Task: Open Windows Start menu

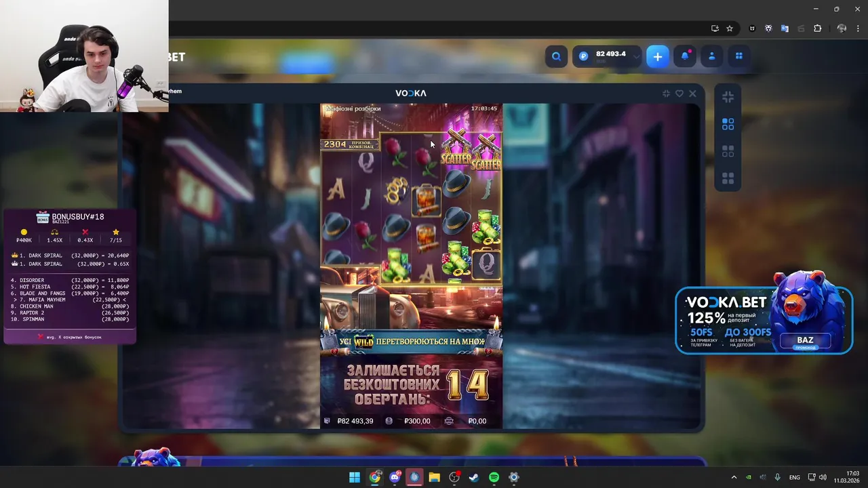Action: click(355, 477)
